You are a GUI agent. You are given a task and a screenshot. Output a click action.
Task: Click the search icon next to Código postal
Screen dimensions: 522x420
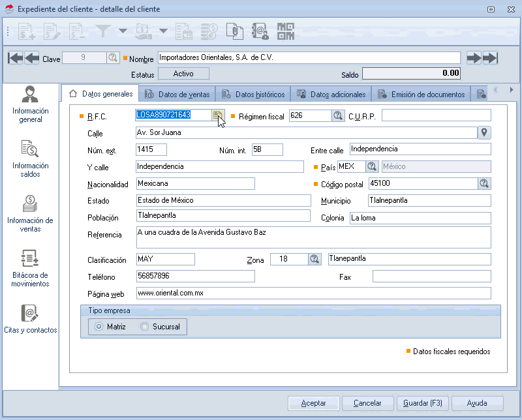(484, 183)
